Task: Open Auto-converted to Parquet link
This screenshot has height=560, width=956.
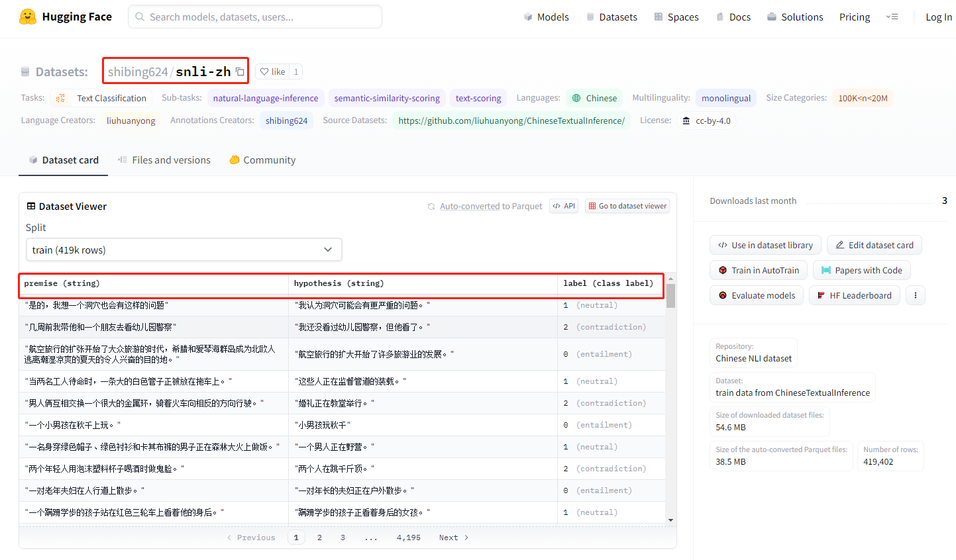Action: pyautogui.click(x=490, y=207)
